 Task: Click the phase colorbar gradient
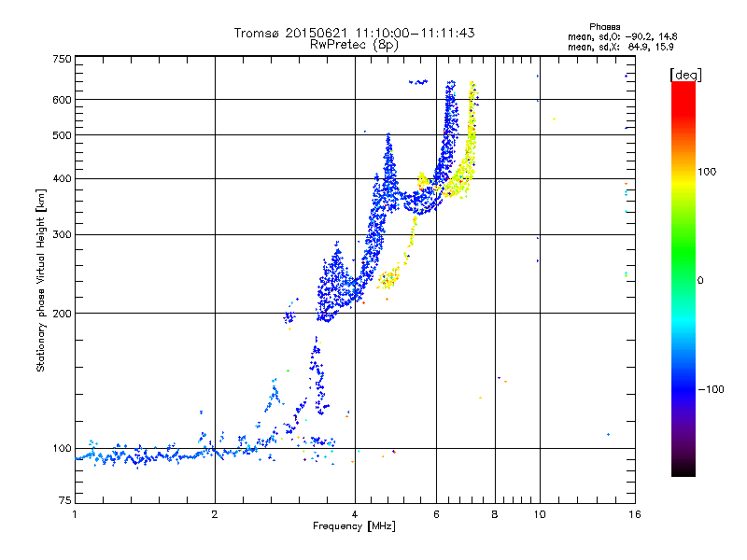(x=684, y=279)
